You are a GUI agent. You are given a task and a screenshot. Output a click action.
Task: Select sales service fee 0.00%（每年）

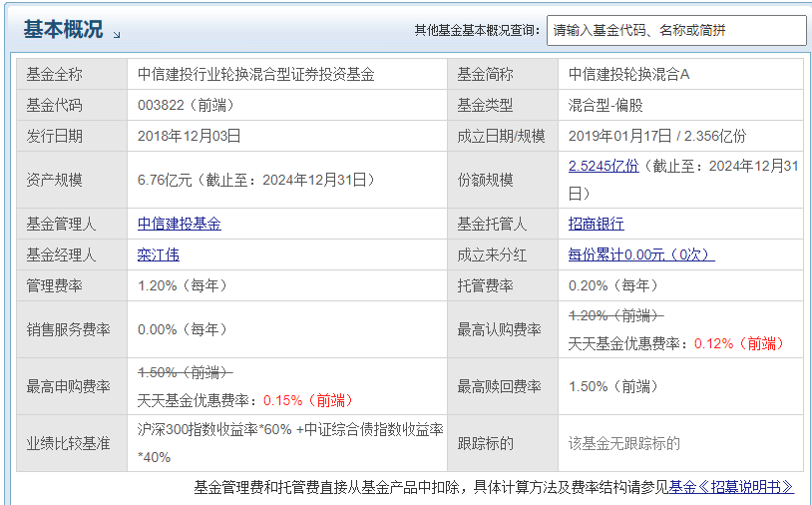[183, 329]
